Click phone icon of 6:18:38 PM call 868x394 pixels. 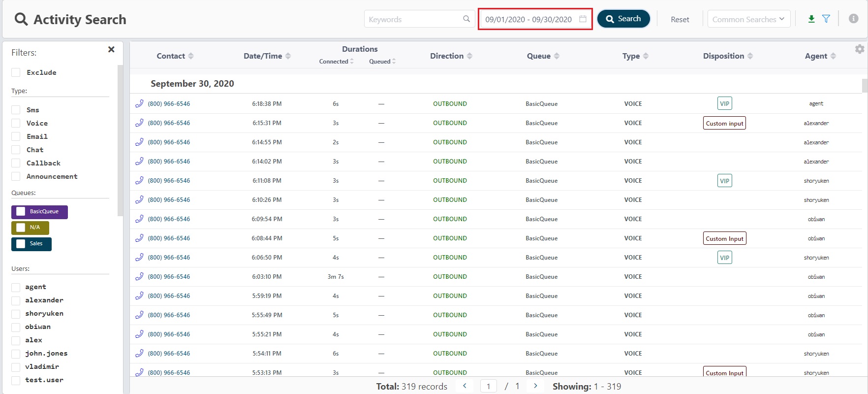[x=139, y=103]
